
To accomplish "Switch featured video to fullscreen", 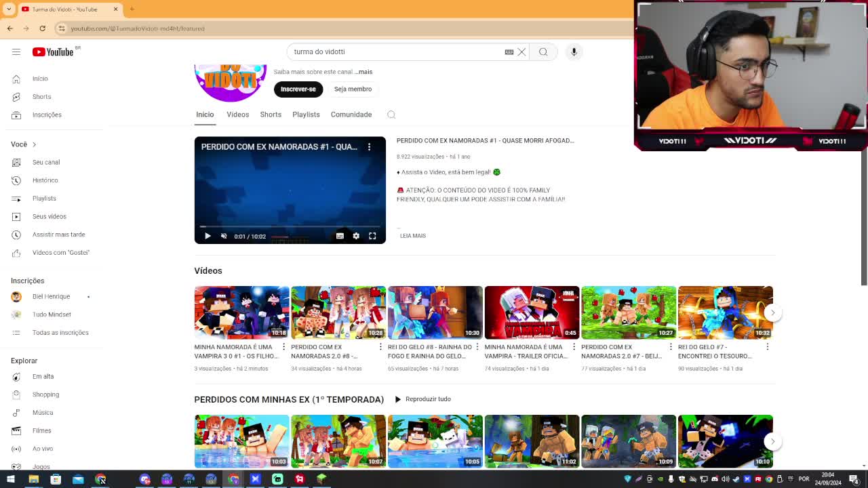I will (x=372, y=236).
